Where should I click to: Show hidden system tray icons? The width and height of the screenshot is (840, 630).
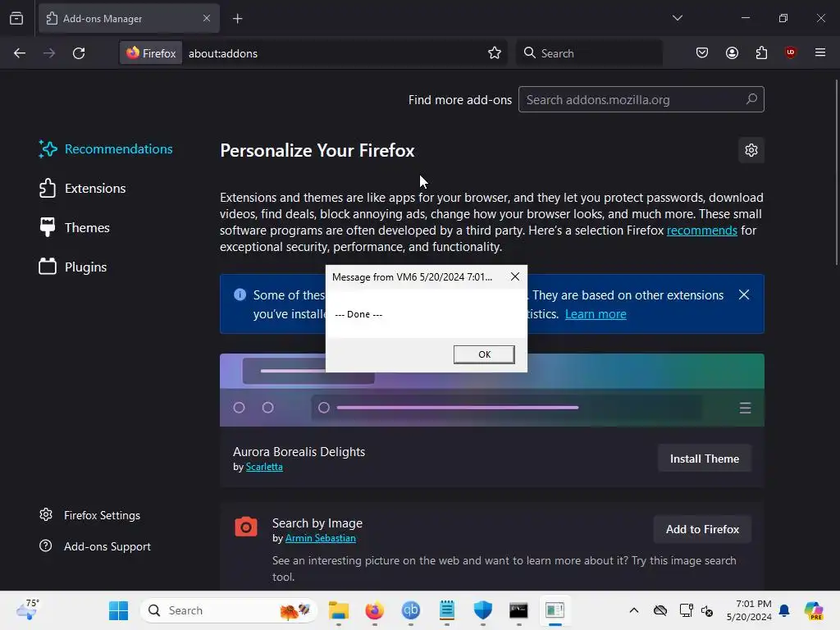[634, 610]
